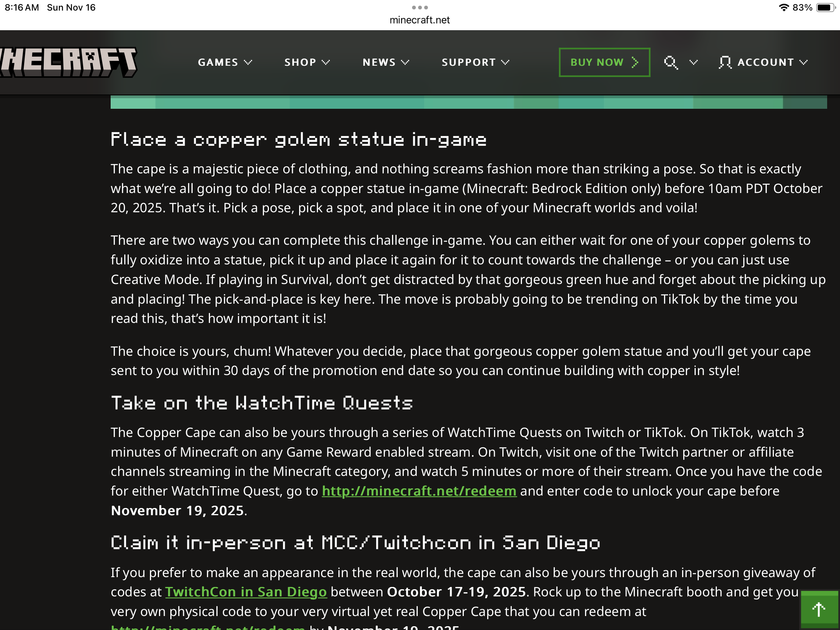Click the teal banner image strip
Screen dimensions: 840x630
[x=468, y=102]
